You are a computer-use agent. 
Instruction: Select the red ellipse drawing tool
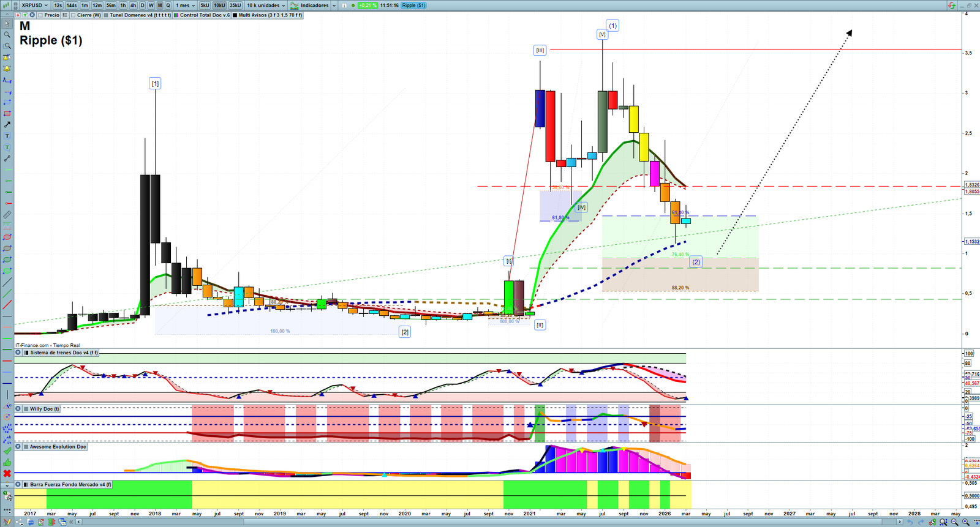tap(7, 237)
